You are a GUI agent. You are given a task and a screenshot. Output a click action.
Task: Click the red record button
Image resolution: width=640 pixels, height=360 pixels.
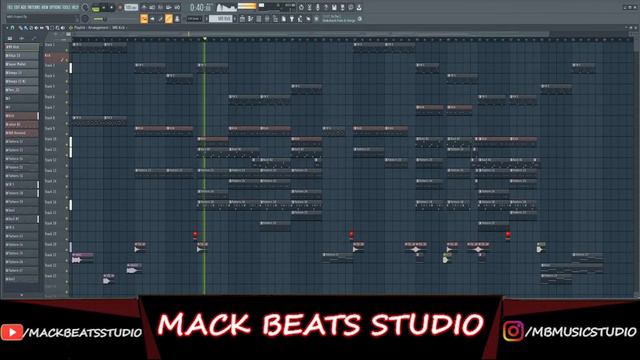point(120,7)
